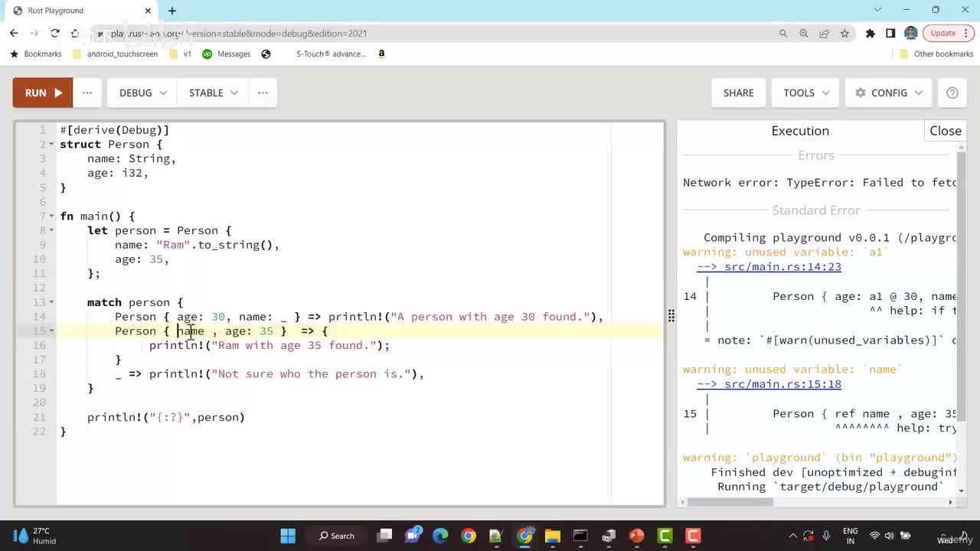980x551 pixels.
Task: Click the address bar URL
Action: tap(239, 34)
